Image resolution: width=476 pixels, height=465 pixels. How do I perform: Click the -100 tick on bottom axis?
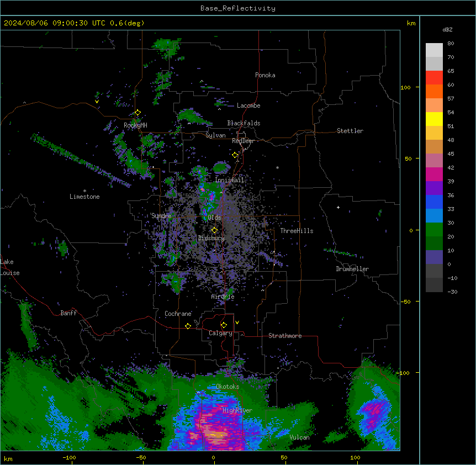69,457
